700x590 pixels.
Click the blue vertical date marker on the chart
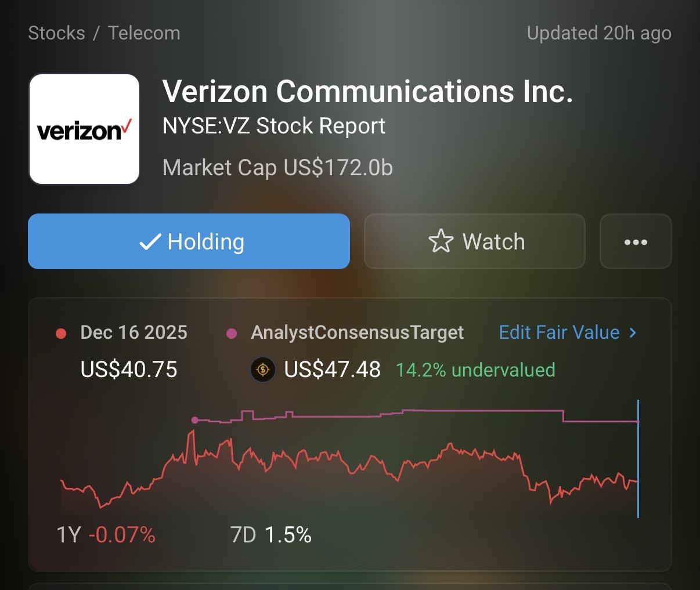pyautogui.click(x=638, y=458)
